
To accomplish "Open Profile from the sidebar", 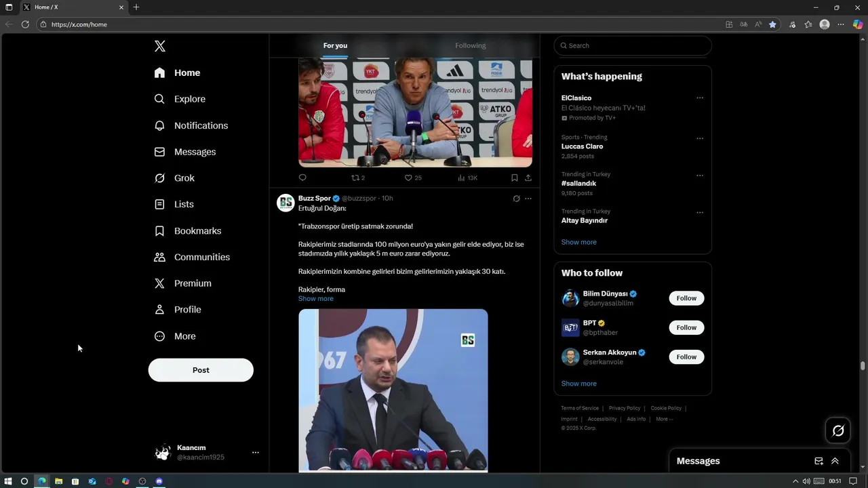I will tap(178, 310).
